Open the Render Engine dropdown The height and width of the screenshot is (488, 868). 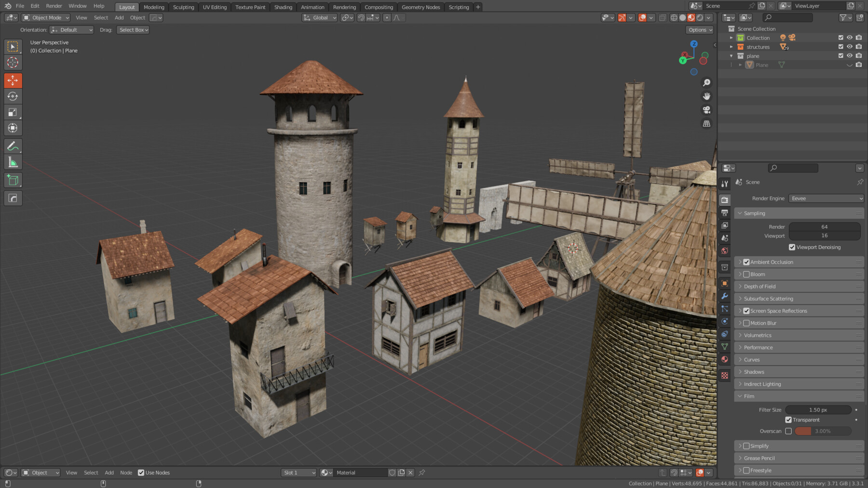[826, 198]
